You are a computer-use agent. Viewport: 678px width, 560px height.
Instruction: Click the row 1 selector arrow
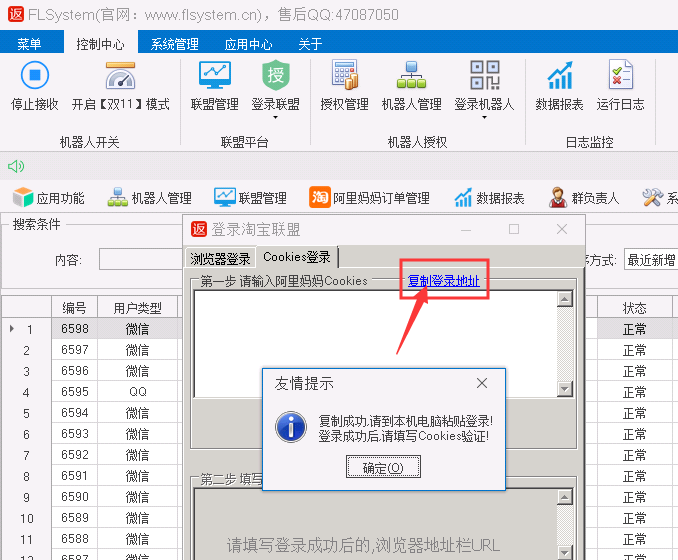(12, 329)
